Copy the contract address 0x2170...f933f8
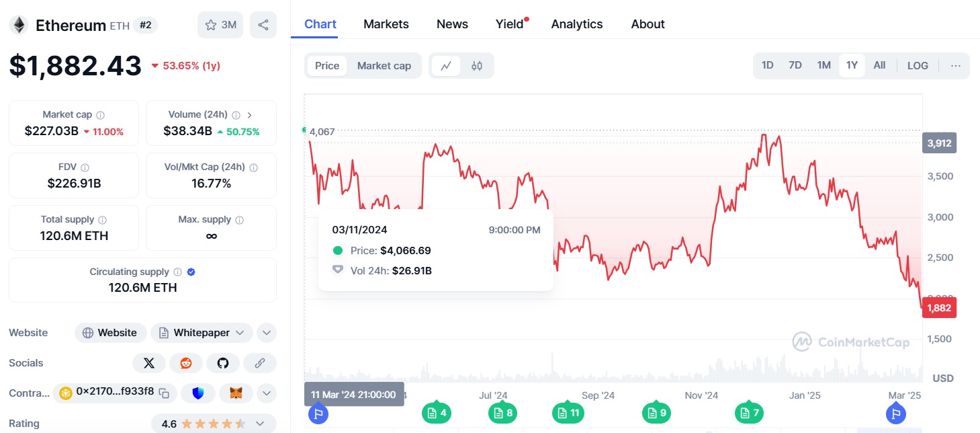Image resolution: width=980 pixels, height=433 pixels. [164, 393]
